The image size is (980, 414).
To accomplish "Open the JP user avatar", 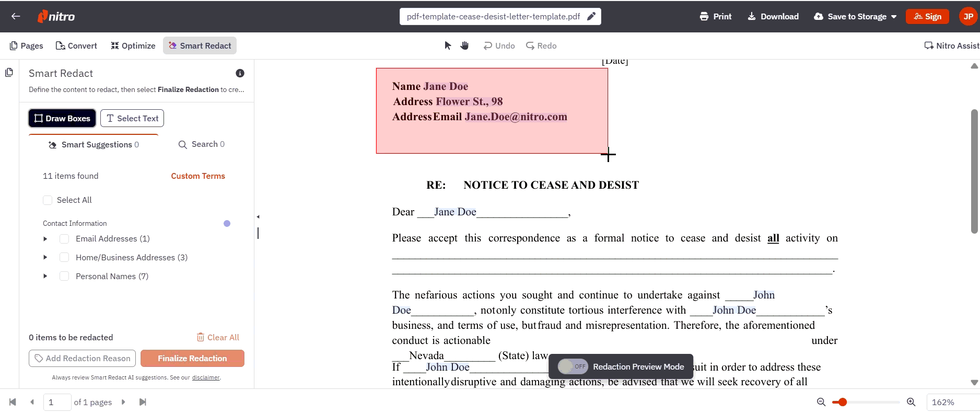I will point(968,16).
